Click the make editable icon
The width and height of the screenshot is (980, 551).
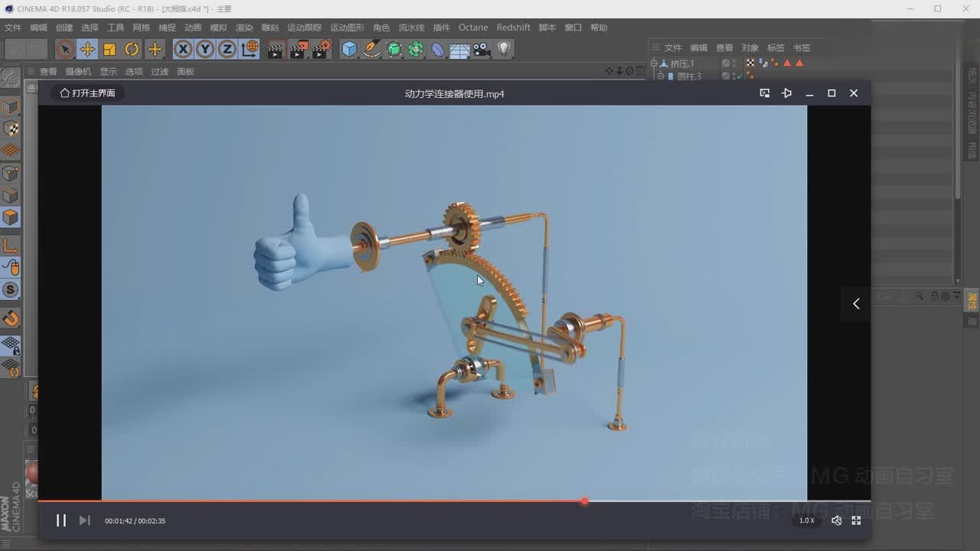10,78
